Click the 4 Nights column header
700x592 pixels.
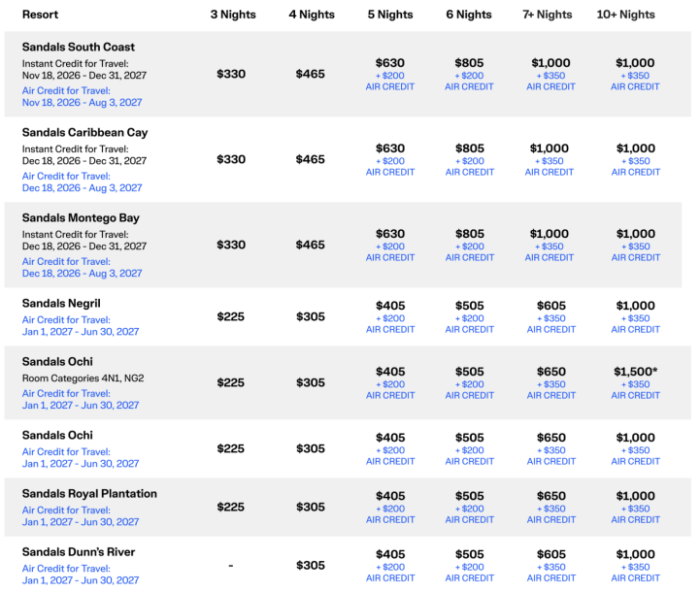[x=312, y=15]
